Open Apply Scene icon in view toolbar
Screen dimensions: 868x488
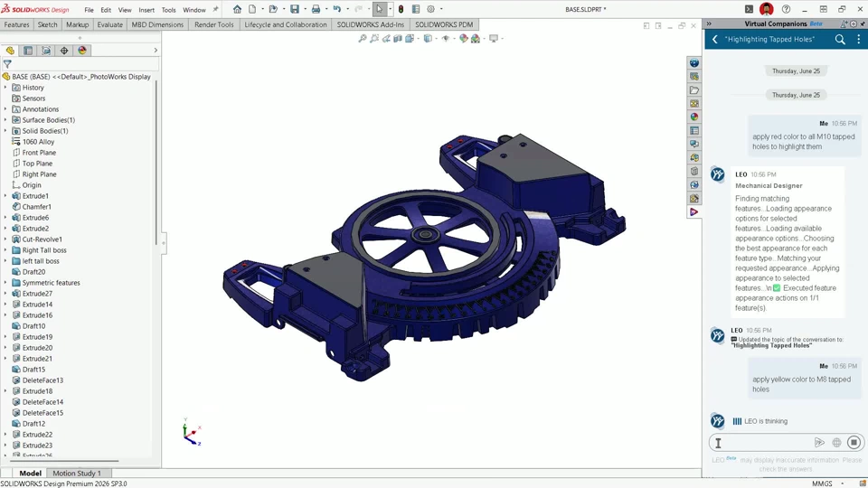pos(475,39)
